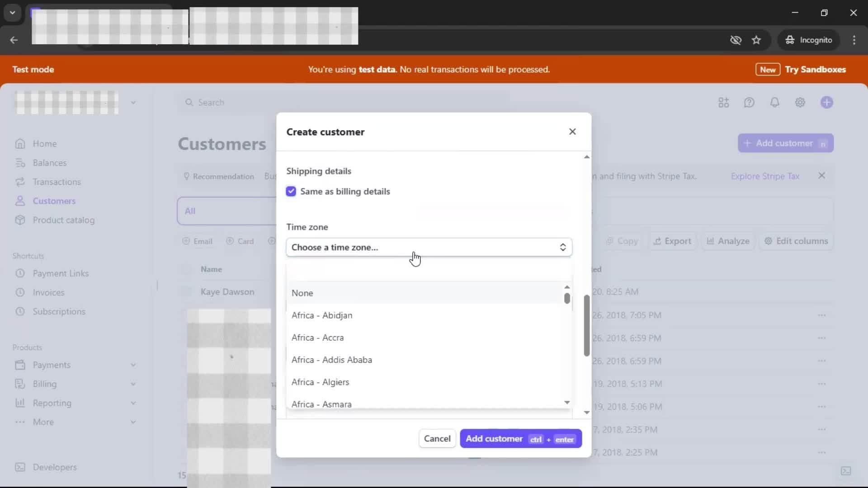Open the Choose a time zone dropdown
Screen dimensions: 868x488
click(x=429, y=247)
